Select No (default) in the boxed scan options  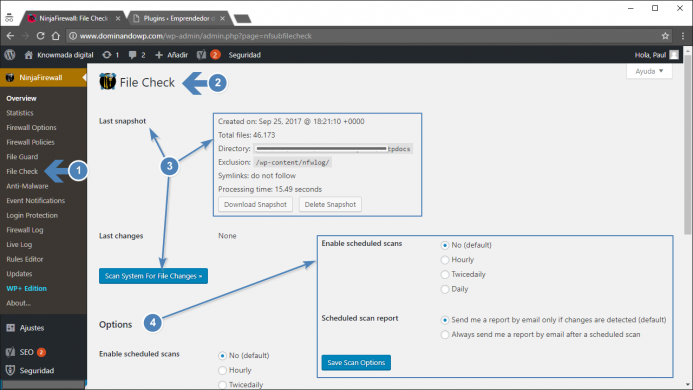coord(445,245)
